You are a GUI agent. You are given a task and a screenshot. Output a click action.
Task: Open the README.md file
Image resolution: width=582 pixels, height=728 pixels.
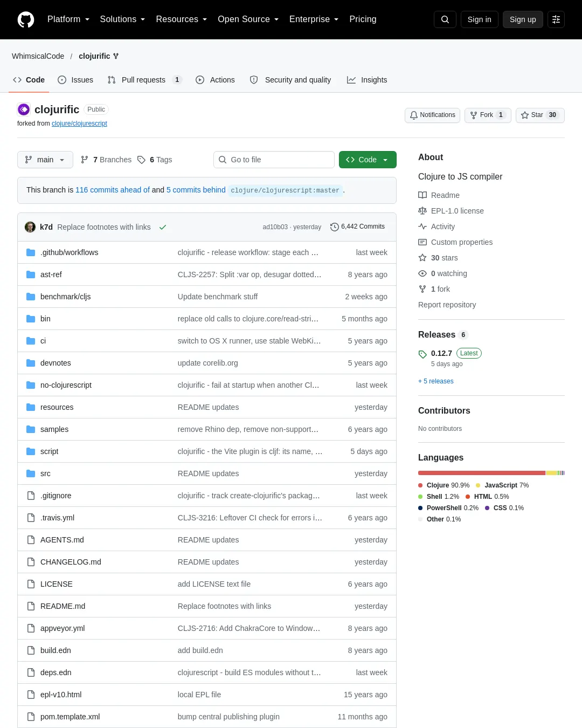(63, 606)
